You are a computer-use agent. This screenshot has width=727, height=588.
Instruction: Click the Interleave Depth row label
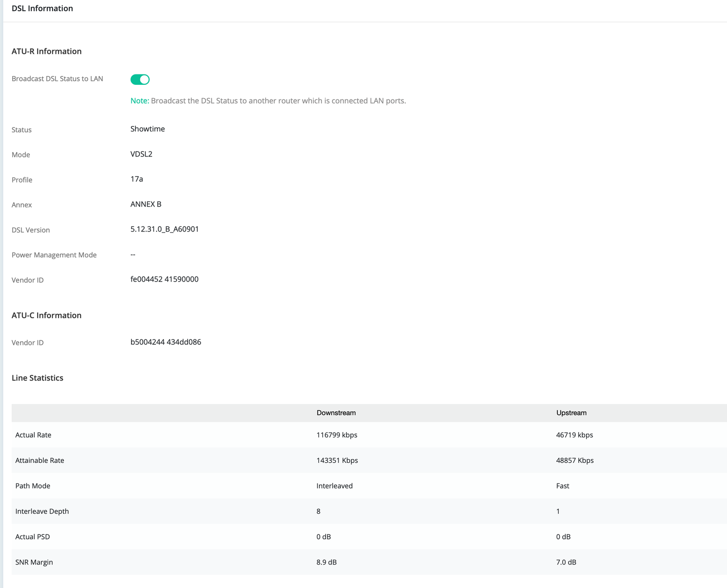[42, 511]
